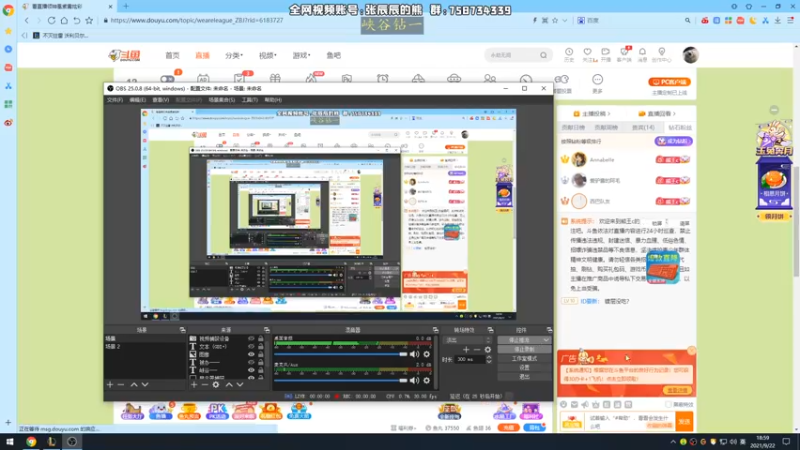Toggle the block effects checkbox in chat panel

[668, 405]
